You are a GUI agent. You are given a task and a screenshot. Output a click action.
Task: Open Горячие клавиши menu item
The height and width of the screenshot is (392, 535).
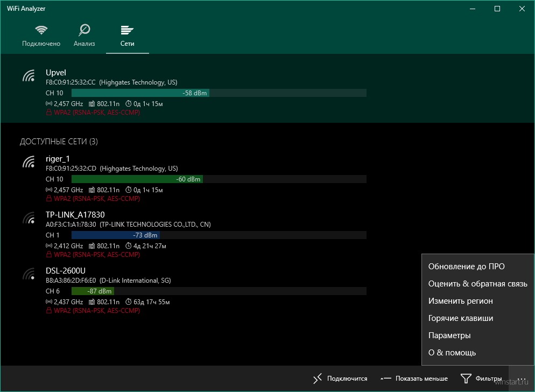pos(478,318)
